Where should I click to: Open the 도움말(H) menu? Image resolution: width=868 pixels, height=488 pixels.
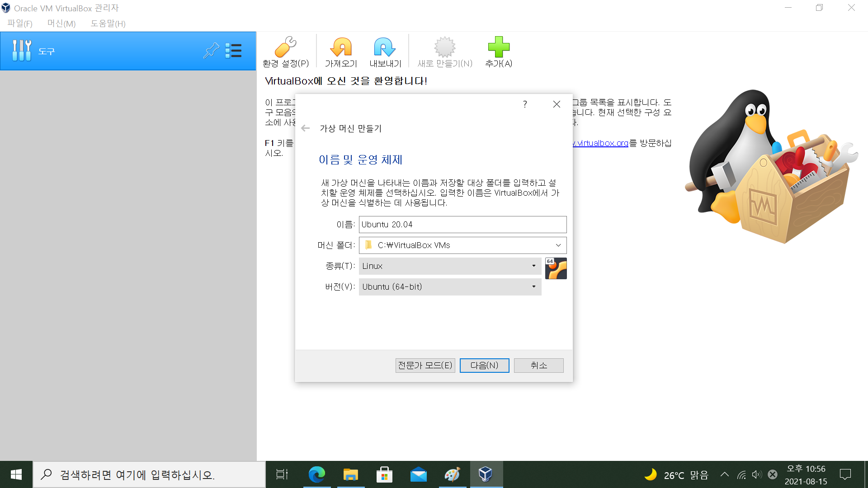point(108,23)
